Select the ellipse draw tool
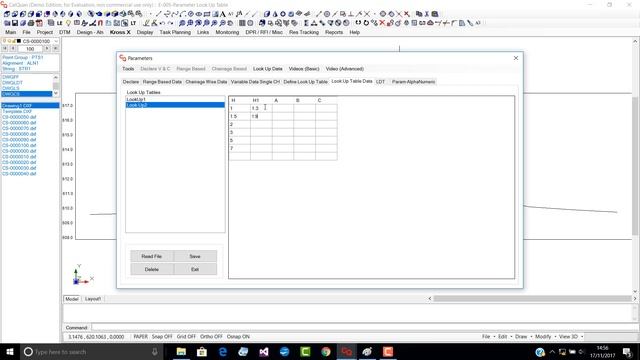Image resolution: width=640 pixels, height=360 pixels. (199, 14)
